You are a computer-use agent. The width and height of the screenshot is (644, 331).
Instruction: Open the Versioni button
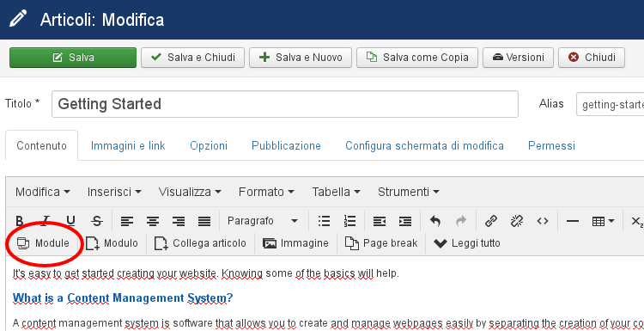click(x=518, y=58)
